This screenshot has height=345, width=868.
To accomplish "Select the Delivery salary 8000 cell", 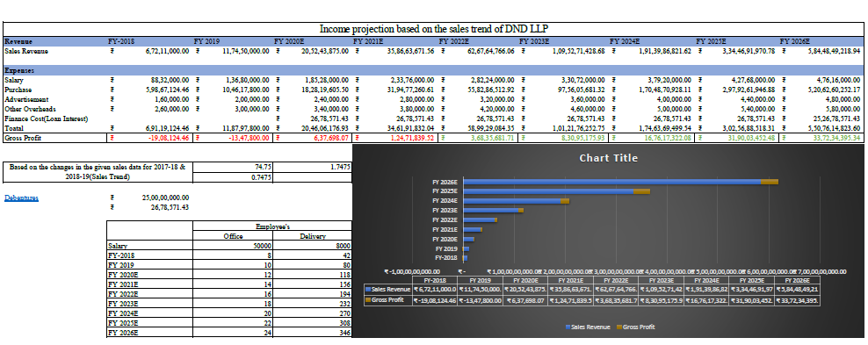I will (312, 246).
